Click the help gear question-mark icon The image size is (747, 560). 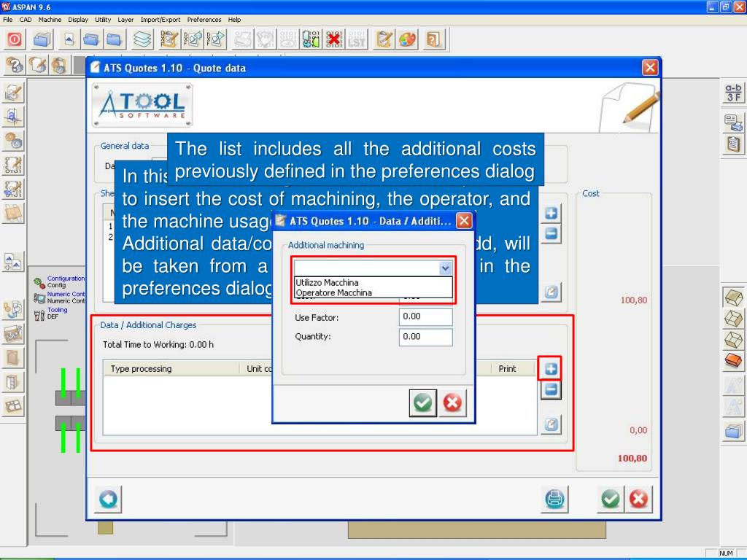pyautogui.click(x=15, y=65)
